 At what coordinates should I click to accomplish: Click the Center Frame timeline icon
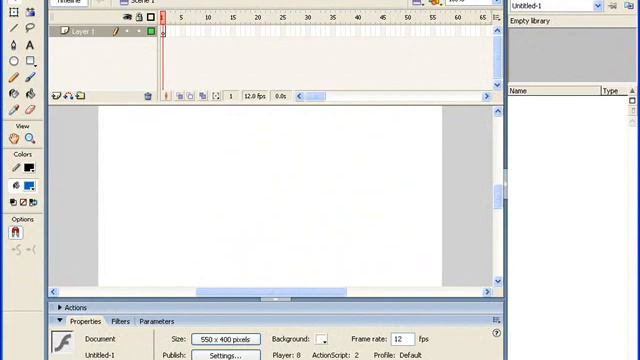pos(166,96)
